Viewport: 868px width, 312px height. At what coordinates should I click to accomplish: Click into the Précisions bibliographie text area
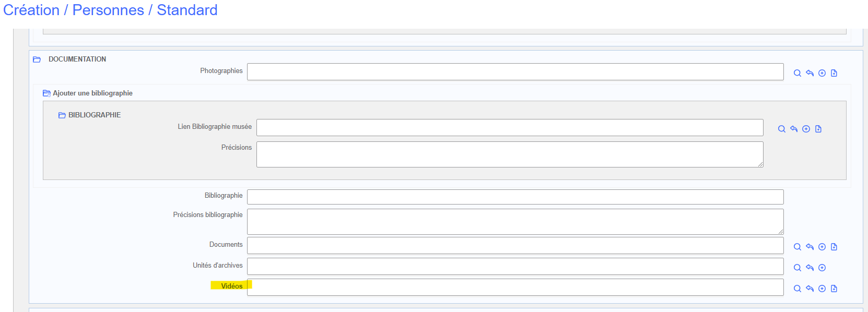point(515,222)
